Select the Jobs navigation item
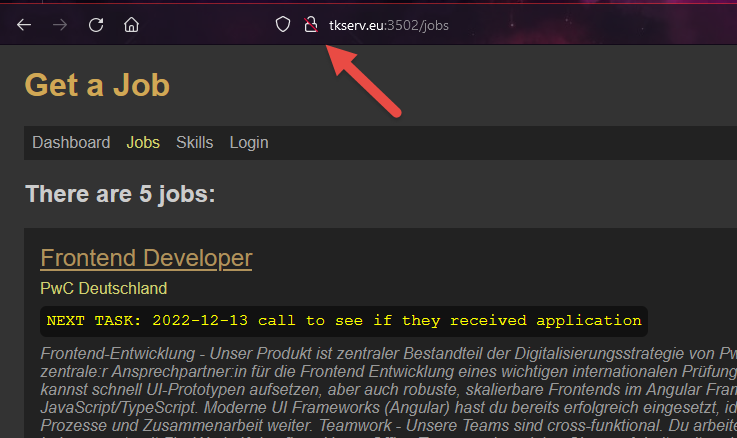This screenshot has height=438, width=737. 143,143
